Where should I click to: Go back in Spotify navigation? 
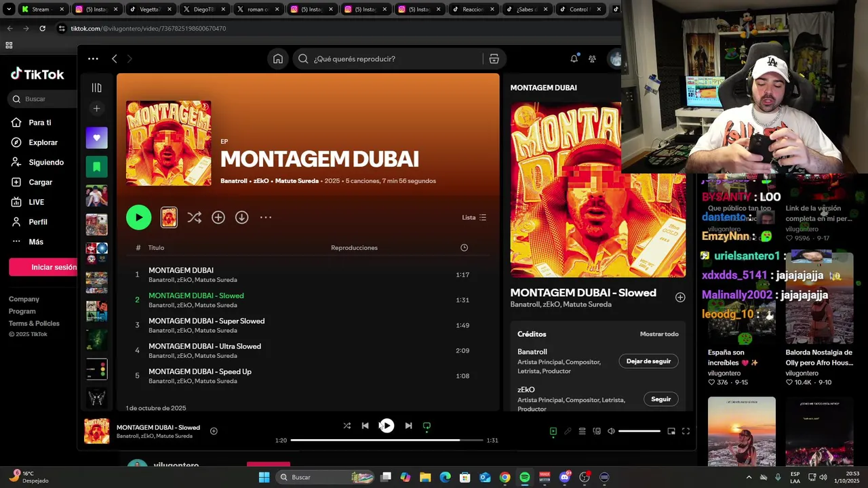(114, 59)
